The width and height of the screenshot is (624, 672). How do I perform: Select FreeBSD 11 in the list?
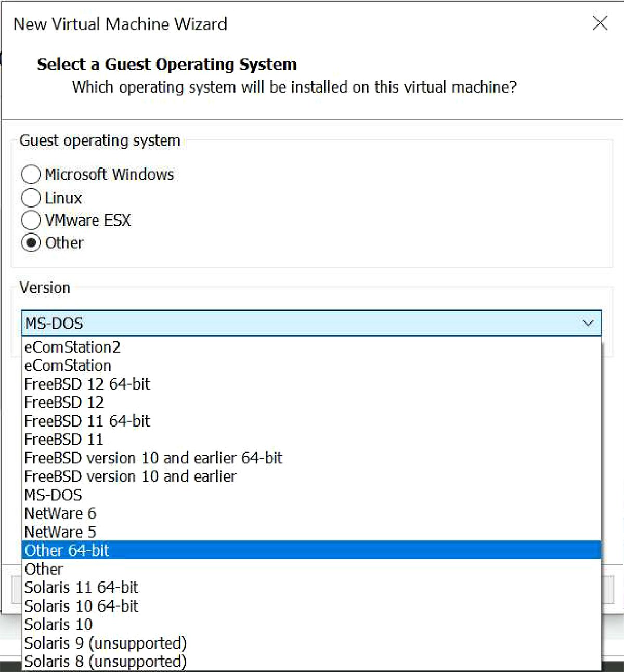(64, 439)
